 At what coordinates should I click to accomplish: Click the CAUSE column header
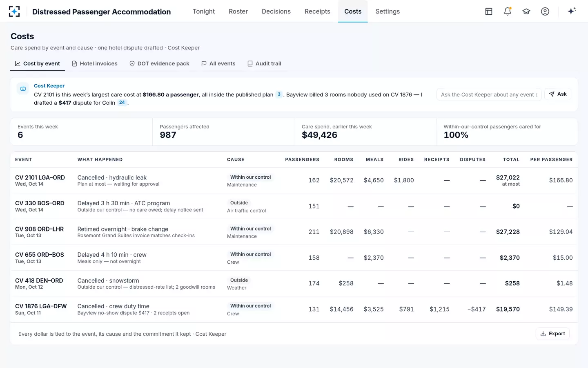pyautogui.click(x=236, y=159)
